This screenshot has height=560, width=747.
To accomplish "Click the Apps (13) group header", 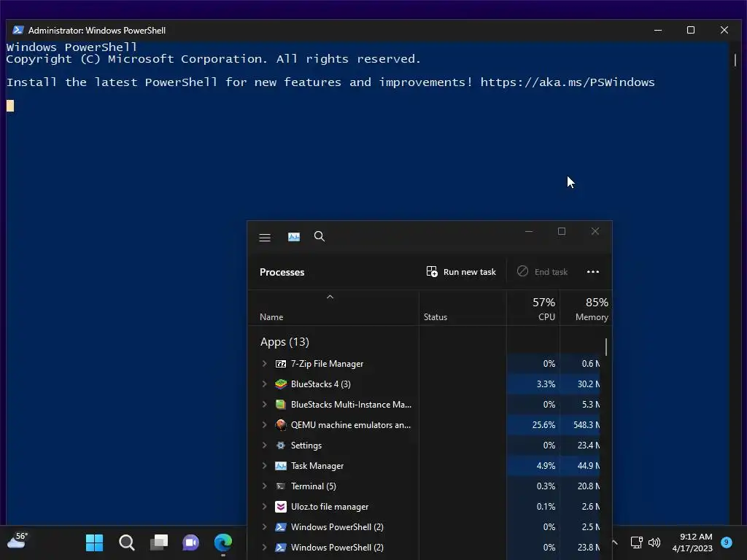I will (285, 342).
